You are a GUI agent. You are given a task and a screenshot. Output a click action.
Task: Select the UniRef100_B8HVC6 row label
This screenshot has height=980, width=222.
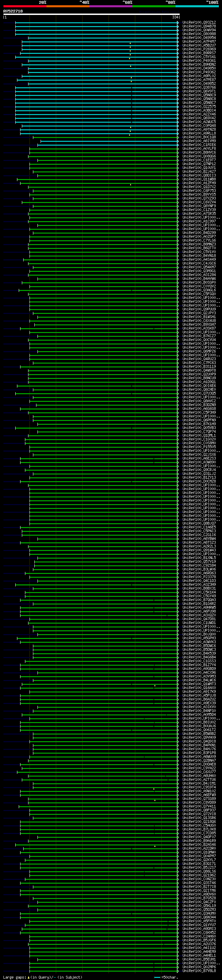pyautogui.click(x=199, y=153)
